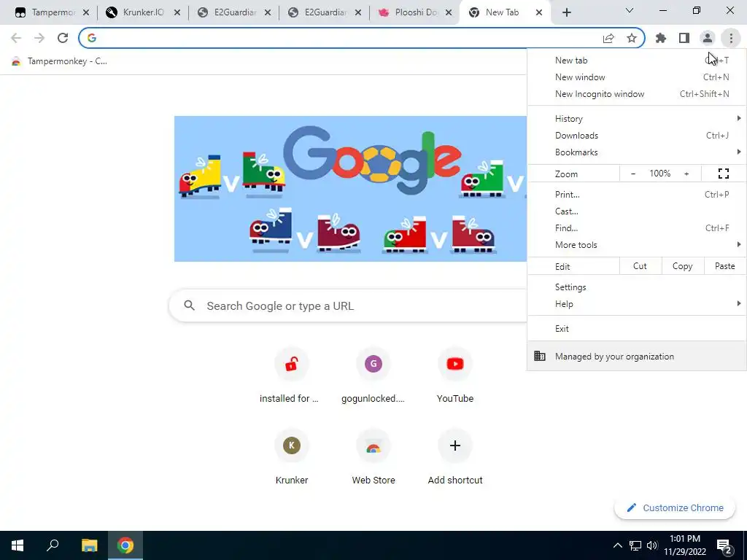This screenshot has width=747, height=560.
Task: Expand the More tools submenu
Action: point(637,245)
